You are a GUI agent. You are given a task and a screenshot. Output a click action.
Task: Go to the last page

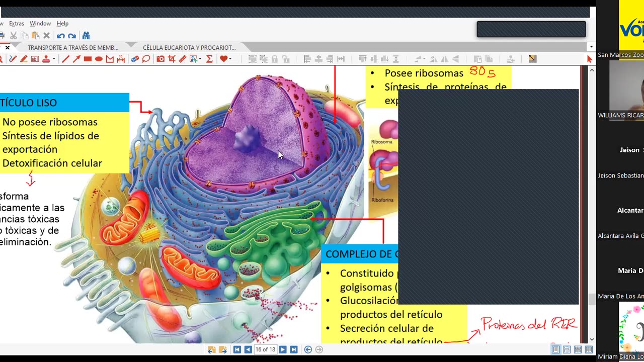294,350
